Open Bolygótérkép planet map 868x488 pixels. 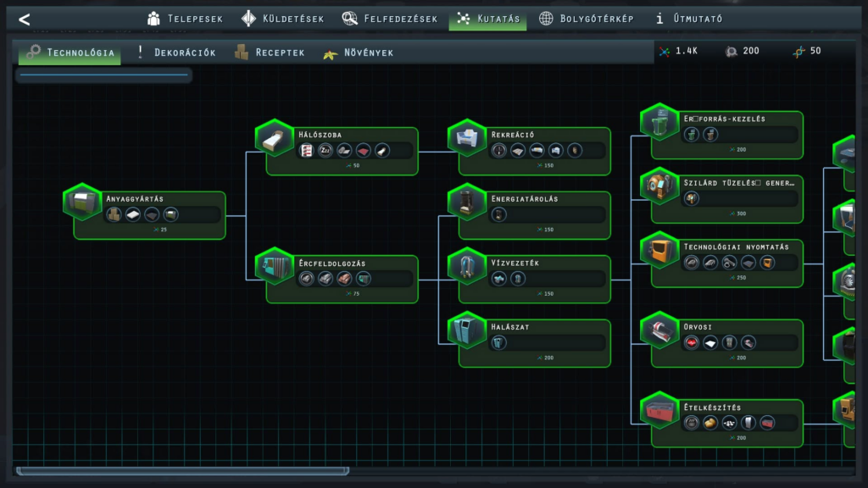[587, 19]
